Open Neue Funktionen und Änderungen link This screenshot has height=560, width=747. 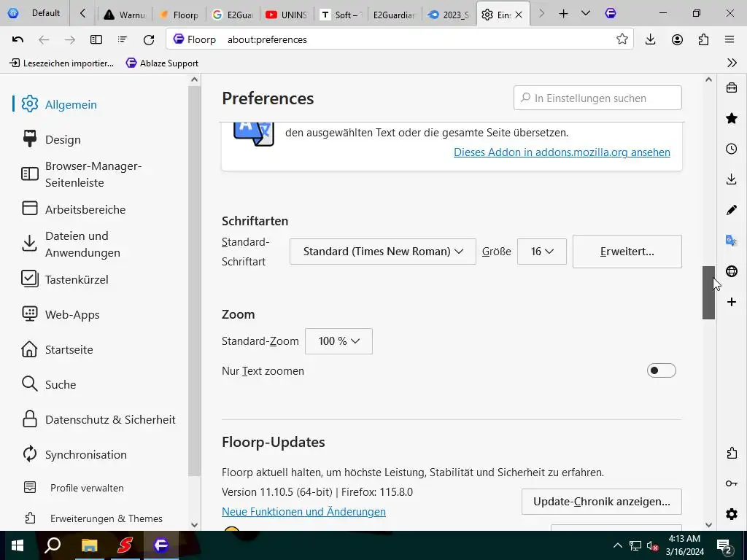(304, 511)
